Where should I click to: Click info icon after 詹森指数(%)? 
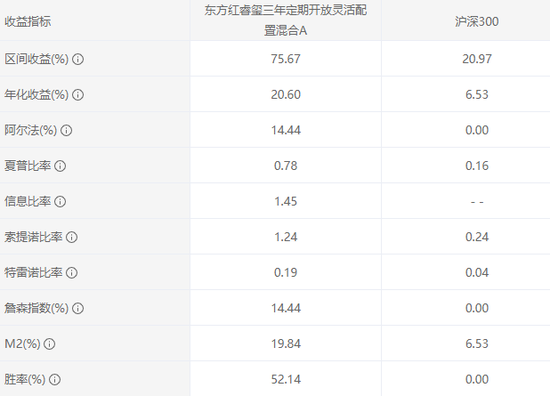78,308
